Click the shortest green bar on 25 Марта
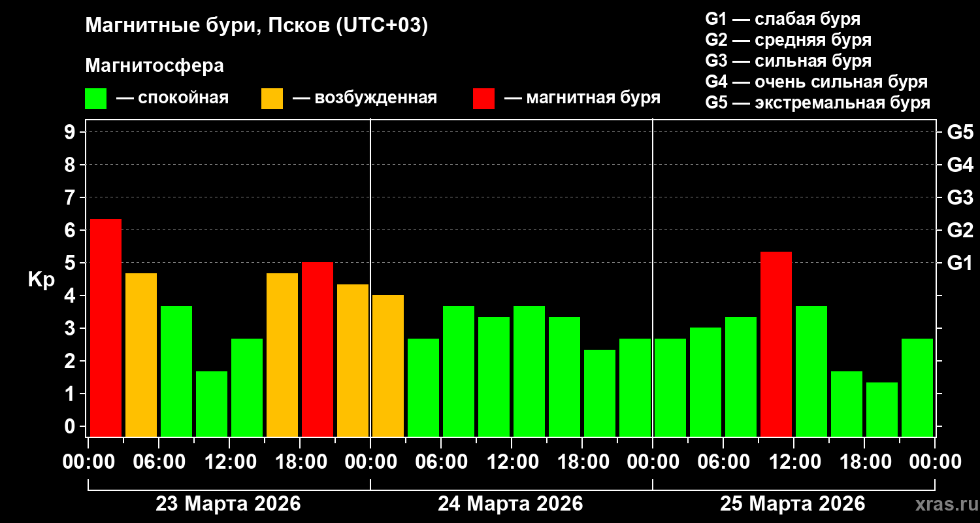Screen dimensions: 980x523 pyautogui.click(x=882, y=409)
